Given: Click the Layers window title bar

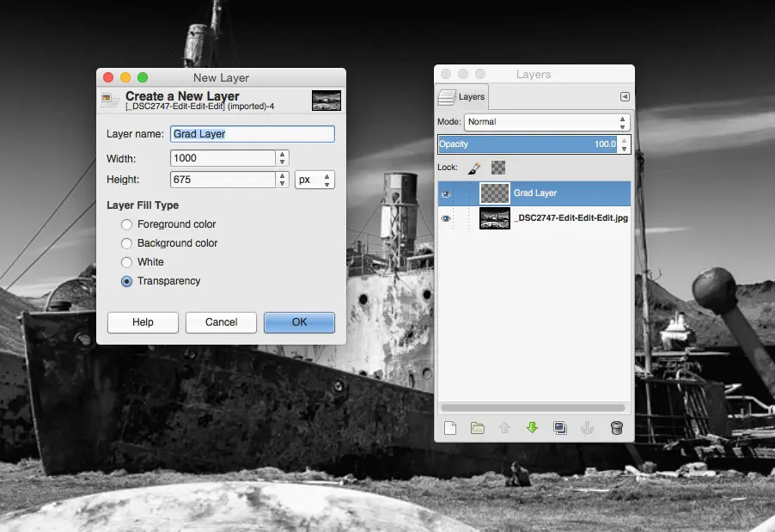Looking at the screenshot, I should [534, 74].
